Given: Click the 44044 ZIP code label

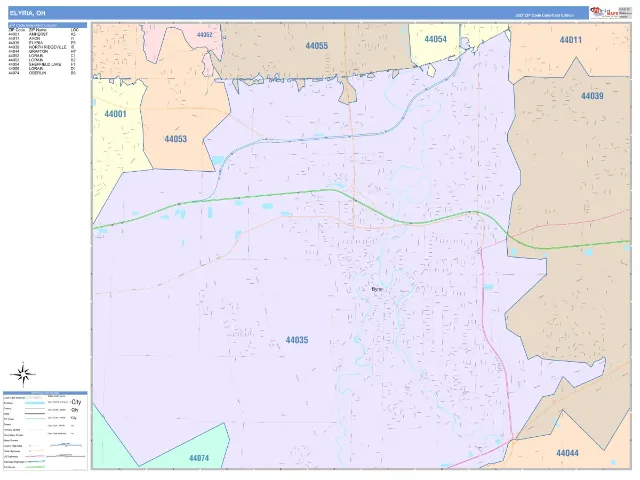Looking at the screenshot, I should coord(567,453).
